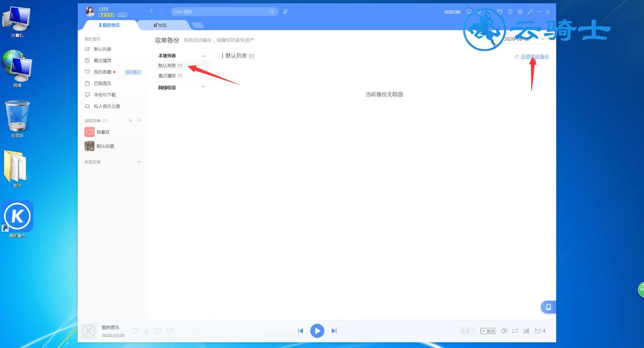Image resolution: width=644 pixels, height=348 pixels.
Task: Like the current song with heart icon
Action: (x=135, y=331)
